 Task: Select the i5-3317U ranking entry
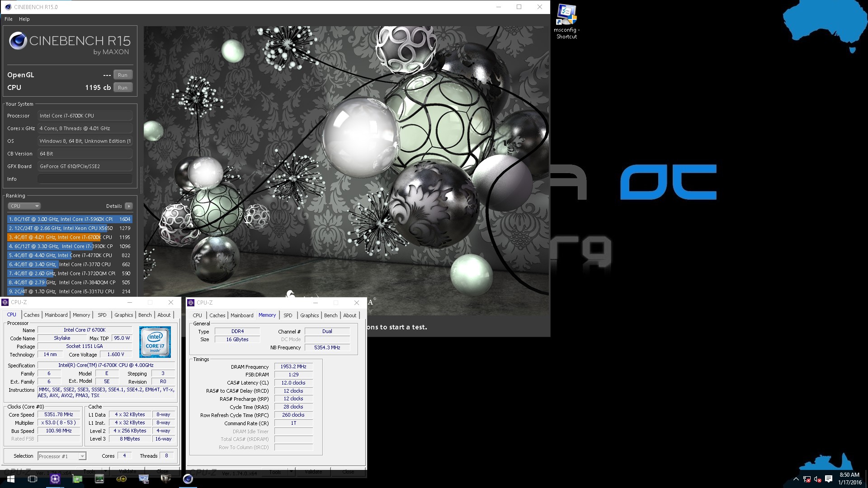pos(70,291)
